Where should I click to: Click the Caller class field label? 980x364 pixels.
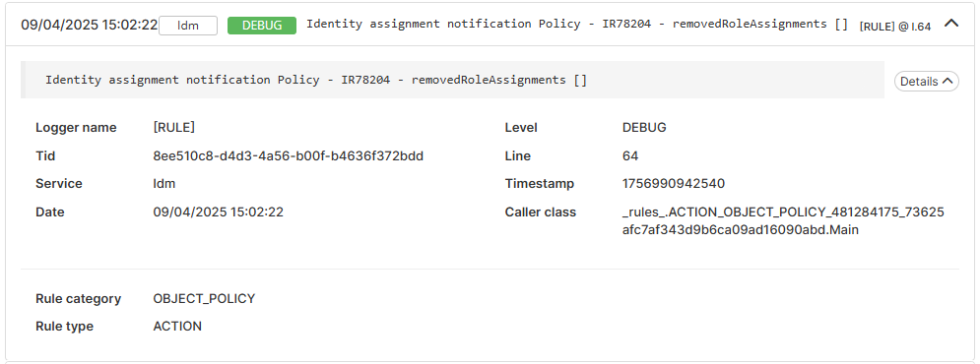click(x=541, y=212)
